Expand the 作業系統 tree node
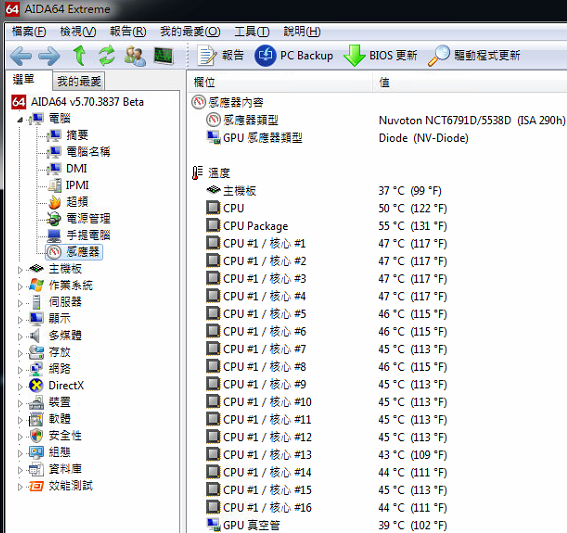 click(20, 286)
